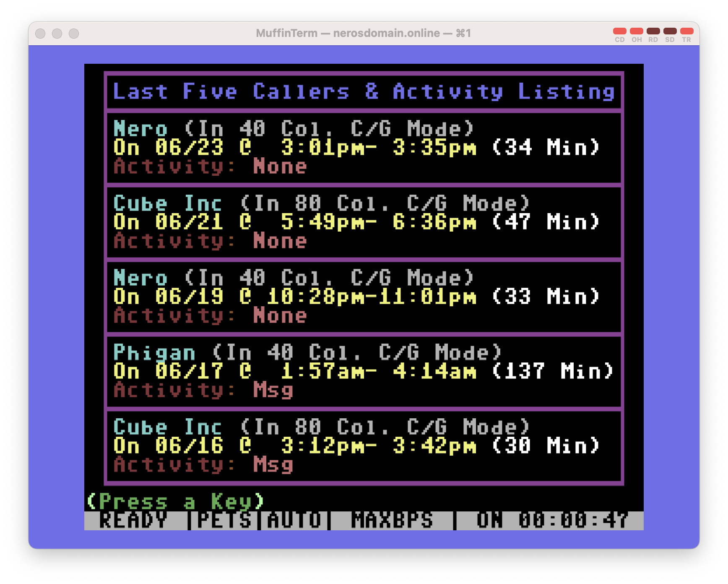The image size is (728, 584).
Task: Click the window title MuffinTerm nerosdomain.online
Action: 364,33
